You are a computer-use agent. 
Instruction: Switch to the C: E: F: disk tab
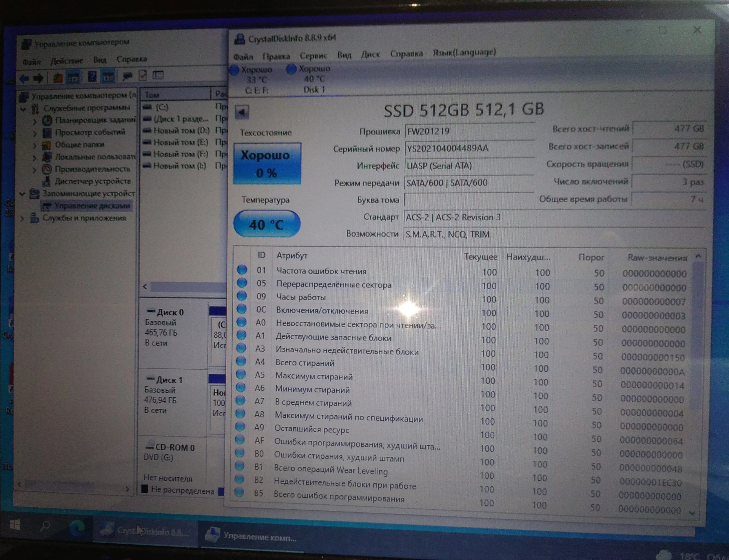(x=256, y=80)
